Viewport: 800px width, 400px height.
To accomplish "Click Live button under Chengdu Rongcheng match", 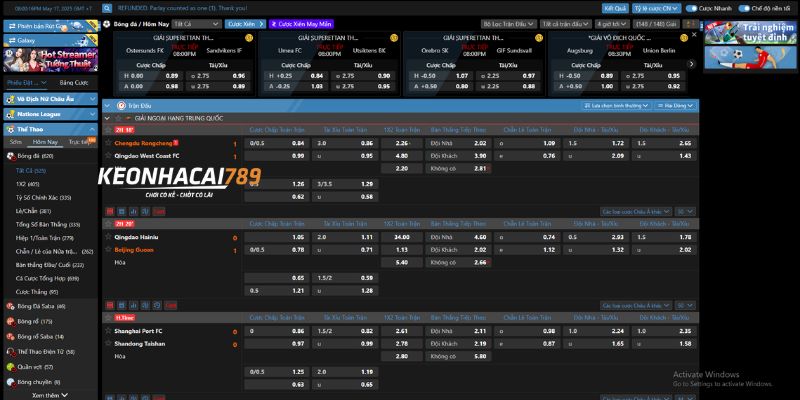I will [159, 211].
